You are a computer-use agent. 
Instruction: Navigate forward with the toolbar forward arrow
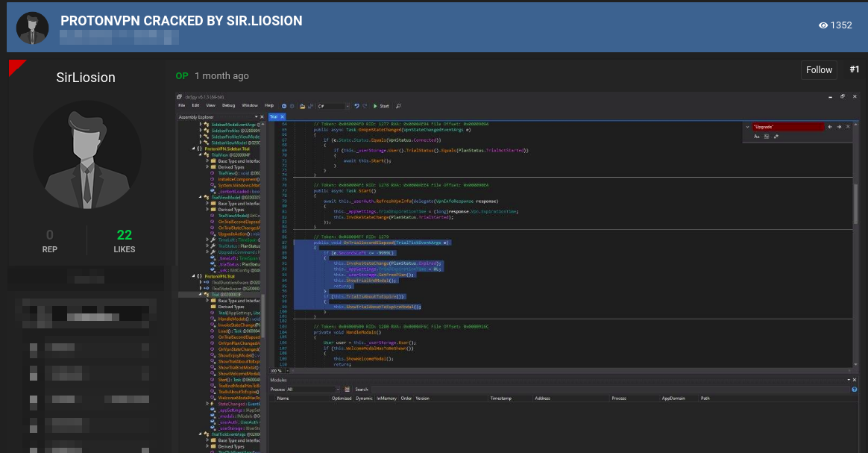click(292, 106)
